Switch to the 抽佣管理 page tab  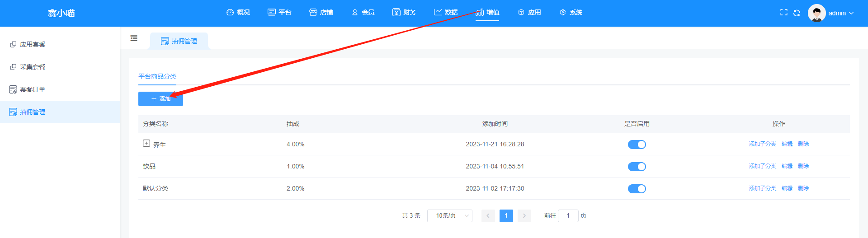[179, 41]
